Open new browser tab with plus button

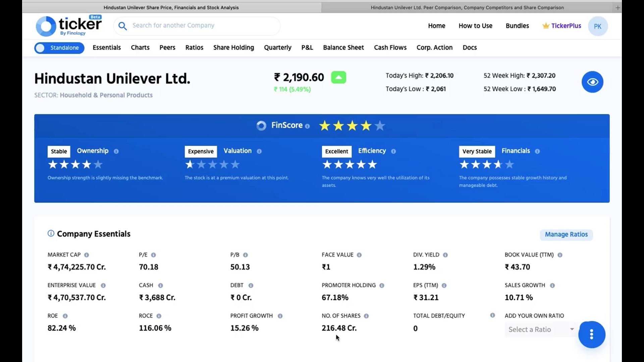[x=618, y=7]
